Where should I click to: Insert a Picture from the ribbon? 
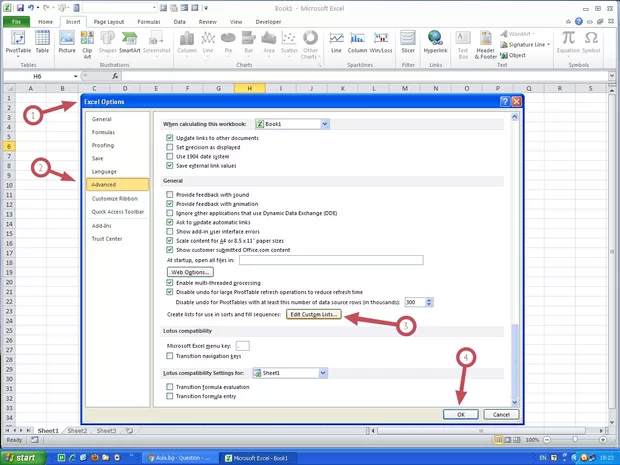pyautogui.click(x=67, y=40)
